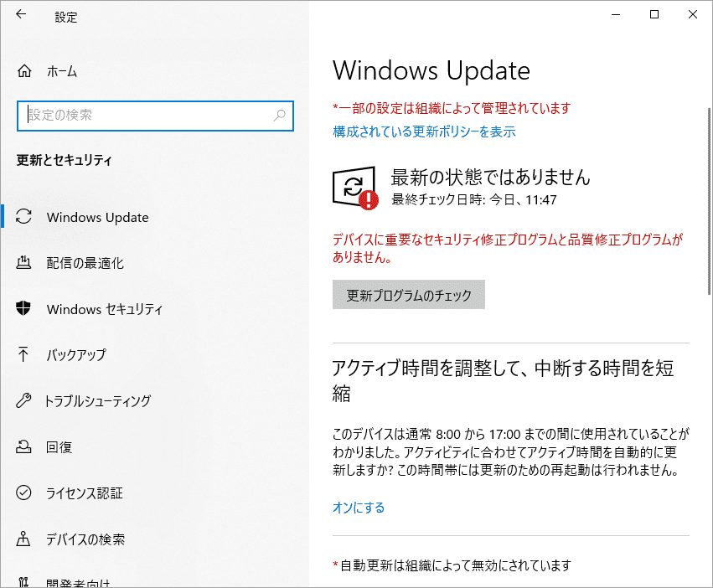Click the 設定 window title text
713x588 pixels.
pos(66,18)
